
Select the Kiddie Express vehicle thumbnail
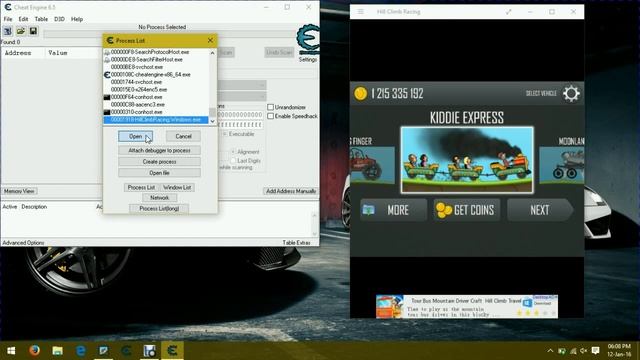click(467, 160)
